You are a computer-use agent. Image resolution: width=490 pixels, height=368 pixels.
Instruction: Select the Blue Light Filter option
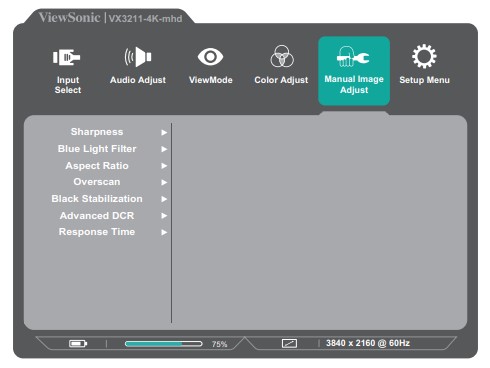(x=97, y=149)
